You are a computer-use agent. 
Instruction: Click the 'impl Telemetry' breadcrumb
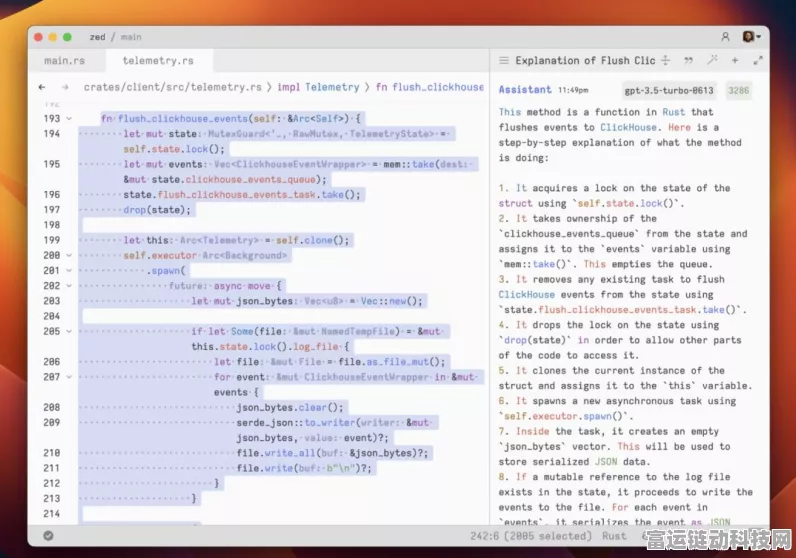coord(318,87)
